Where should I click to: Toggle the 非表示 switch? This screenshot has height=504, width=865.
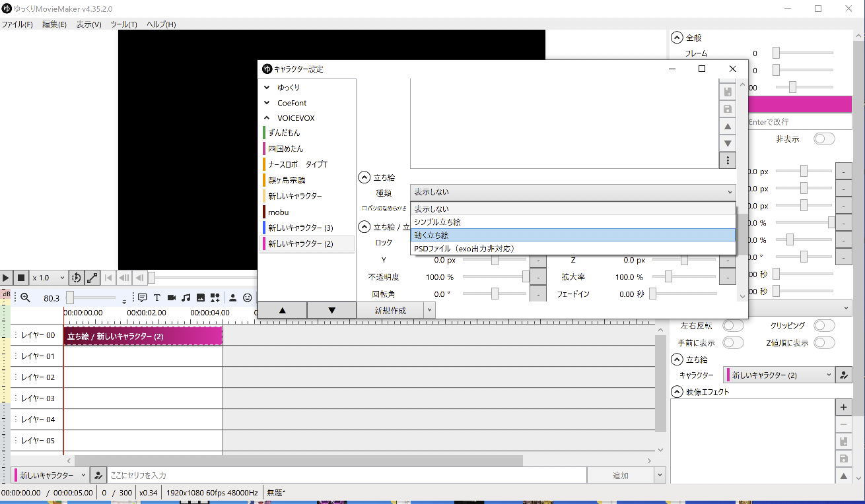pyautogui.click(x=824, y=139)
